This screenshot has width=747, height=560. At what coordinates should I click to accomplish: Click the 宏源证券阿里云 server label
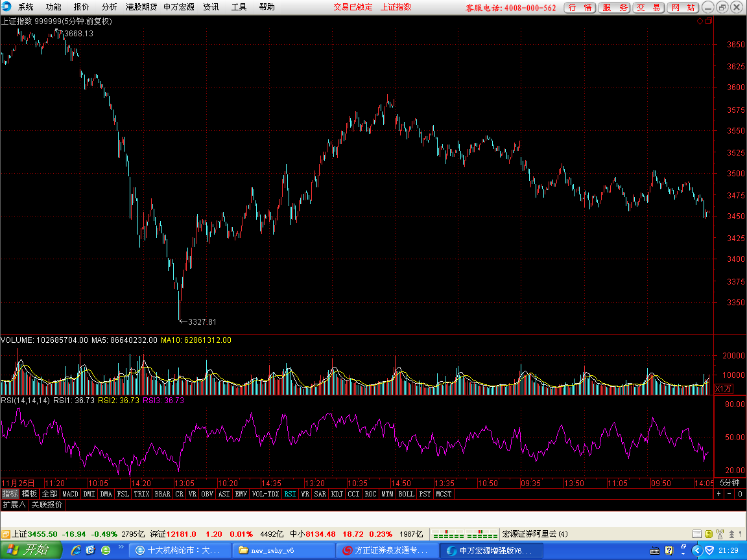coord(535,534)
